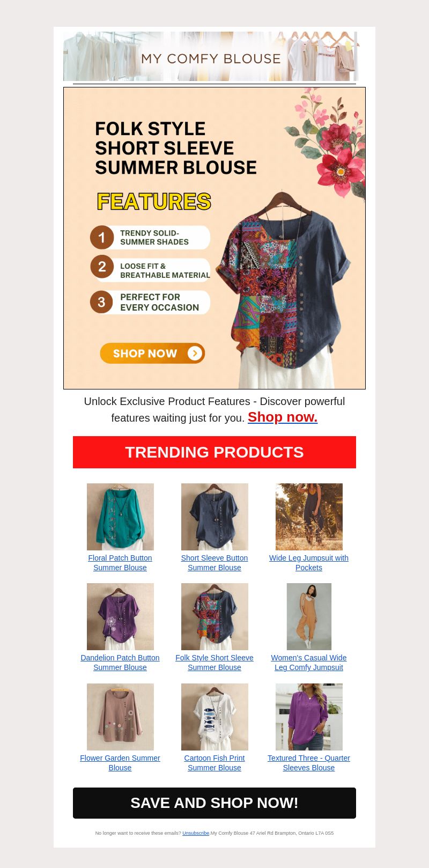Click the orange Shop Now arrow icon

[x=195, y=353]
